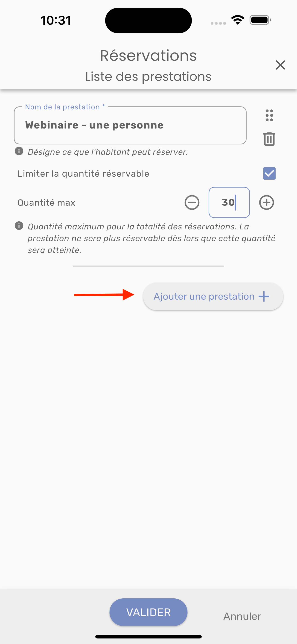Confirm with the VALIDER button
The image size is (297, 644).
(148, 612)
